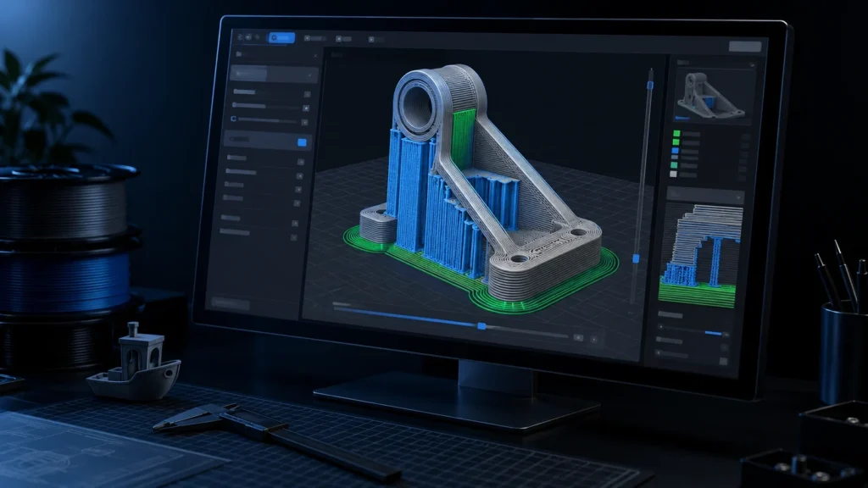Viewport: 868px width, 488px height.
Task: Click the topmost green legend color swatch
Action: coord(676,133)
